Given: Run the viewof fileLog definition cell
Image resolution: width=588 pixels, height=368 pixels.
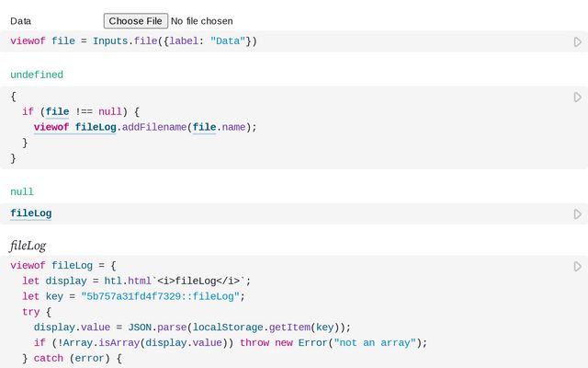Looking at the screenshot, I should click(577, 266).
